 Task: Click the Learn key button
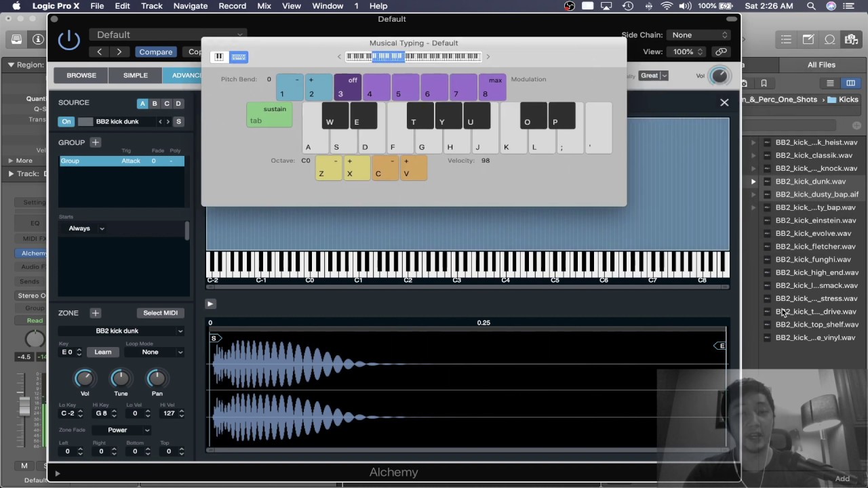pos(103,352)
